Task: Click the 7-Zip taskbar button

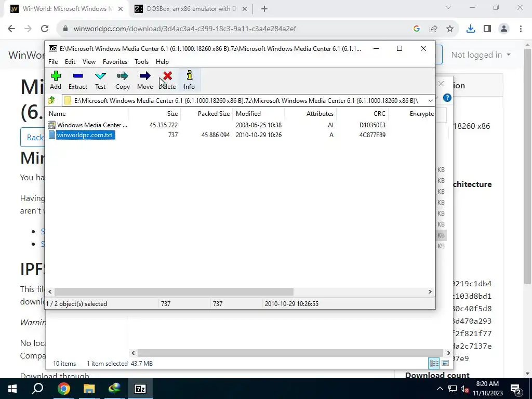Action: coord(140,389)
